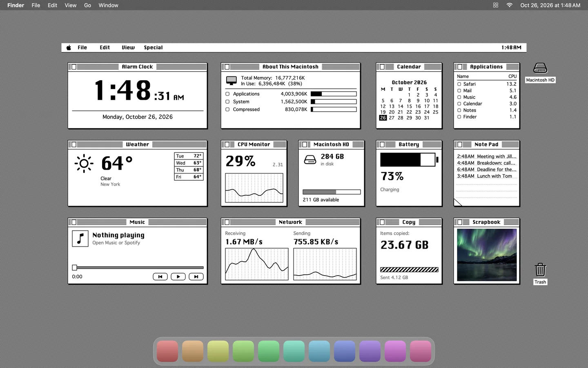Screen dimensions: 588x368
Task: Go to the previous track in Music
Action: (x=160, y=277)
